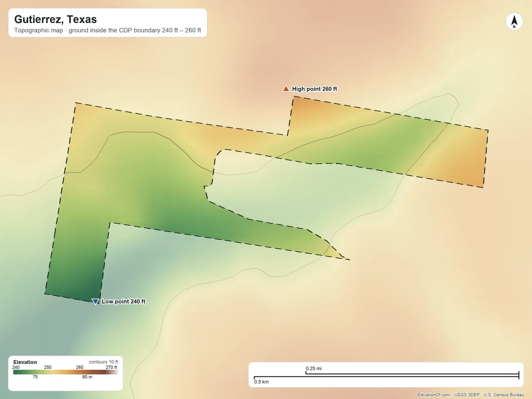Click the elevation color gradient bar
Image resolution: width=532 pixels, height=399 pixels.
66,372
